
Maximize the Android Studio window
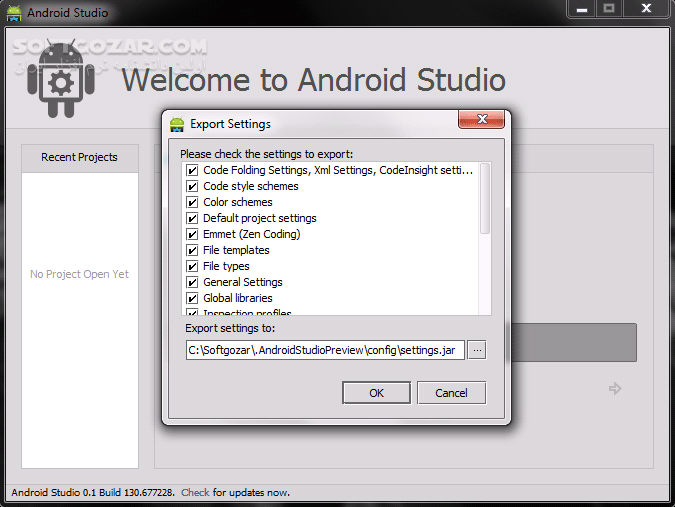click(x=609, y=9)
